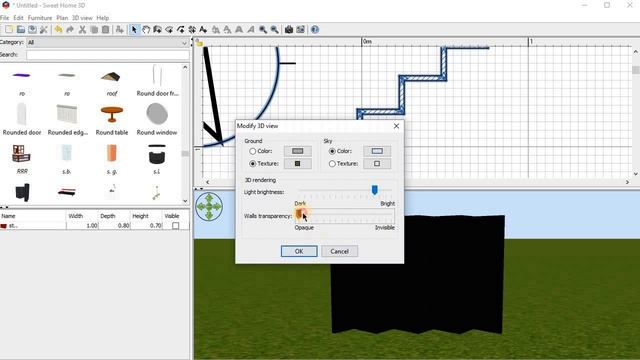Click the Cut scissors icon

[82, 29]
